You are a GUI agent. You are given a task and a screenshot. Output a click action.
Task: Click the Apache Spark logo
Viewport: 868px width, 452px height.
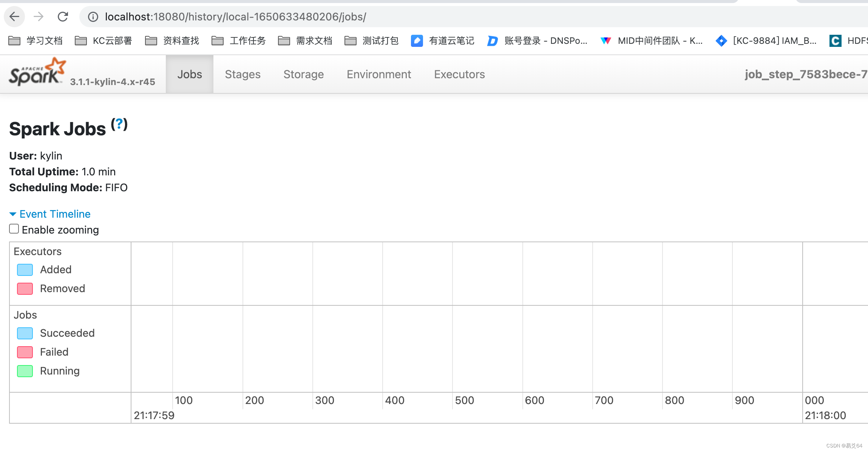pyautogui.click(x=37, y=72)
